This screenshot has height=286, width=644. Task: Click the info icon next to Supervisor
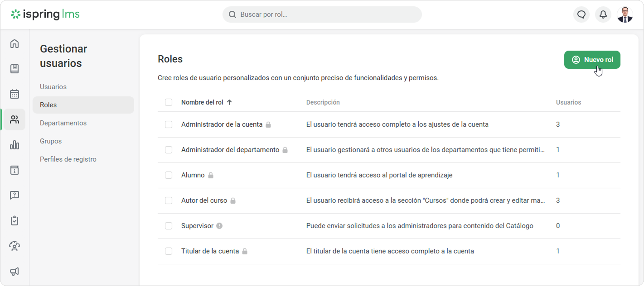click(x=219, y=226)
